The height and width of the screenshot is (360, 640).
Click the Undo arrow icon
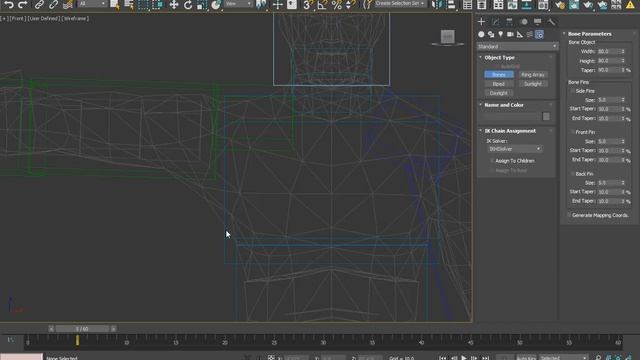tap(9, 4)
